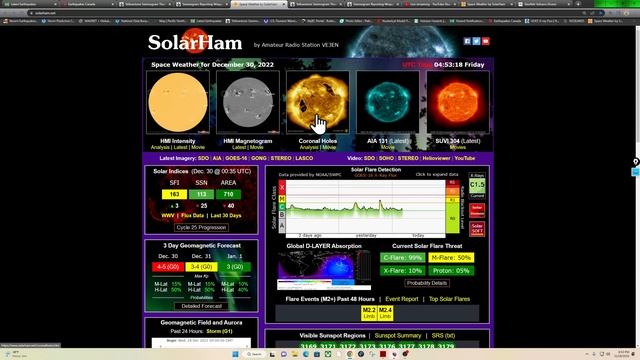Click the C-Flare 99% indicator

[x=402, y=258]
